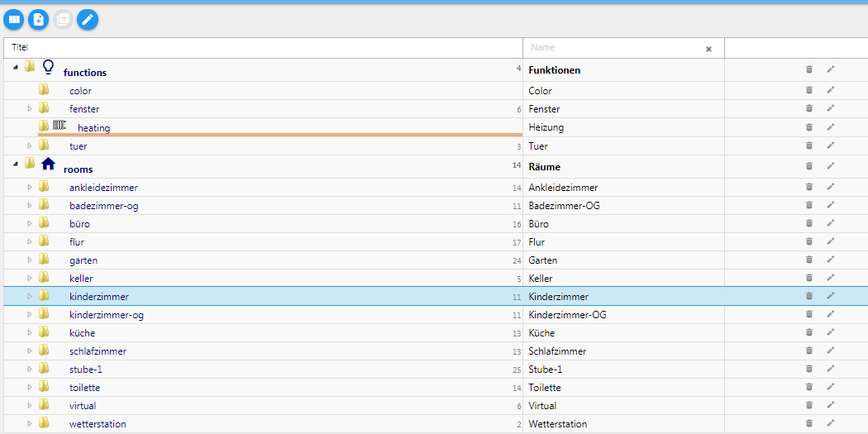This screenshot has width=868, height=434.
Task: Collapse the functions tree node
Action: [17, 67]
